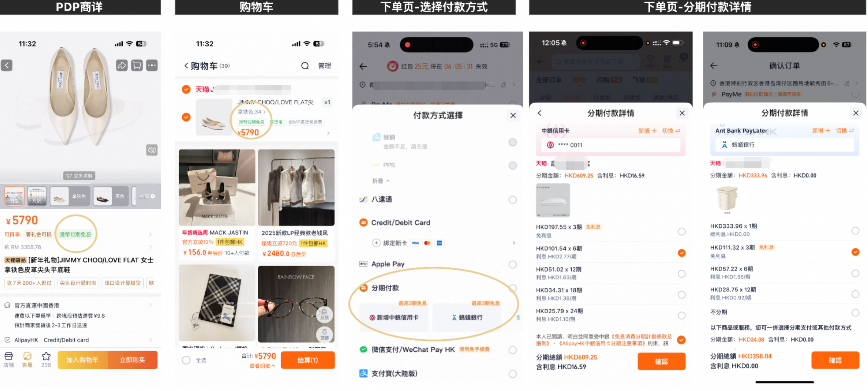Image resolution: width=868 pixels, height=391 pixels.
Task: Expand the 綁定新卡 row chevron
Action: coord(514,243)
